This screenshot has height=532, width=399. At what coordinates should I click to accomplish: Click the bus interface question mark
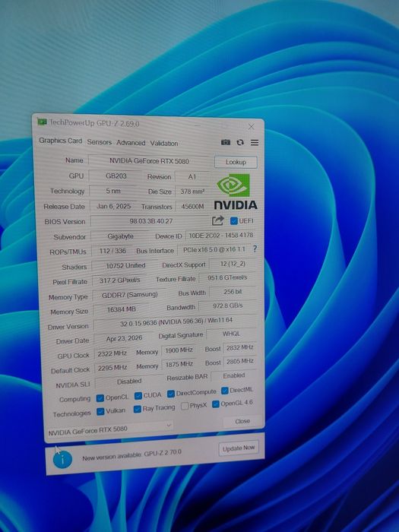pos(255,249)
